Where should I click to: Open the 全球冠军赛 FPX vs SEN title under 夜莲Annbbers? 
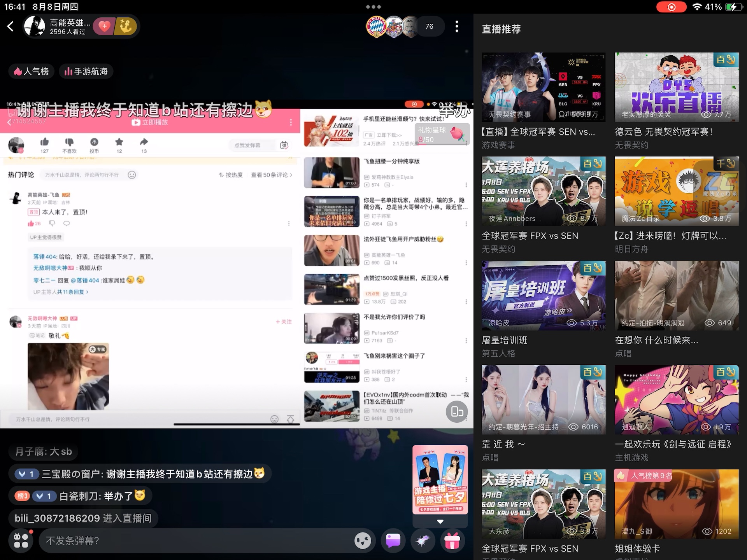(530, 236)
